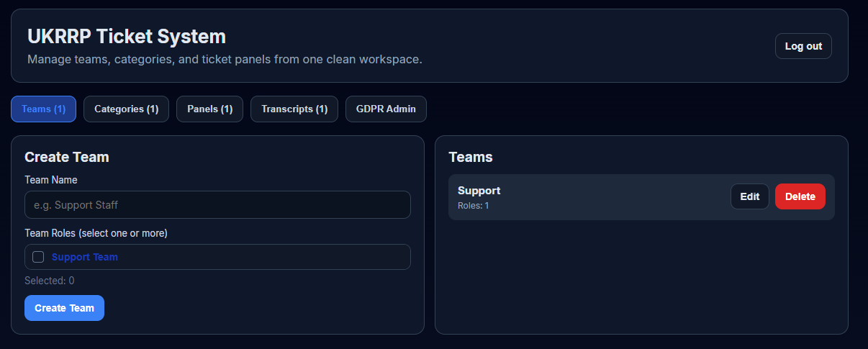Viewport: 868px width, 349px height.
Task: Select the Support team name in list
Action: tap(479, 191)
